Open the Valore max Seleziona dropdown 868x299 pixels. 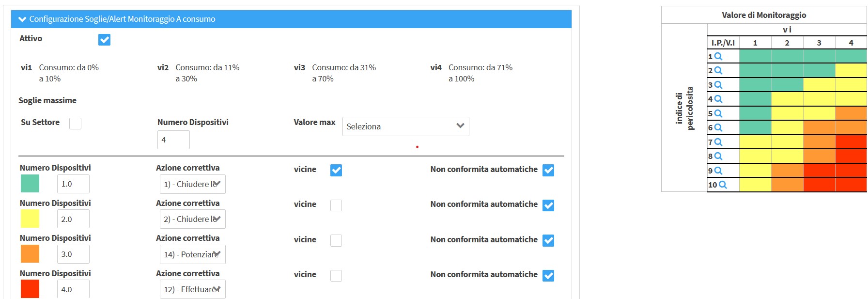click(405, 126)
